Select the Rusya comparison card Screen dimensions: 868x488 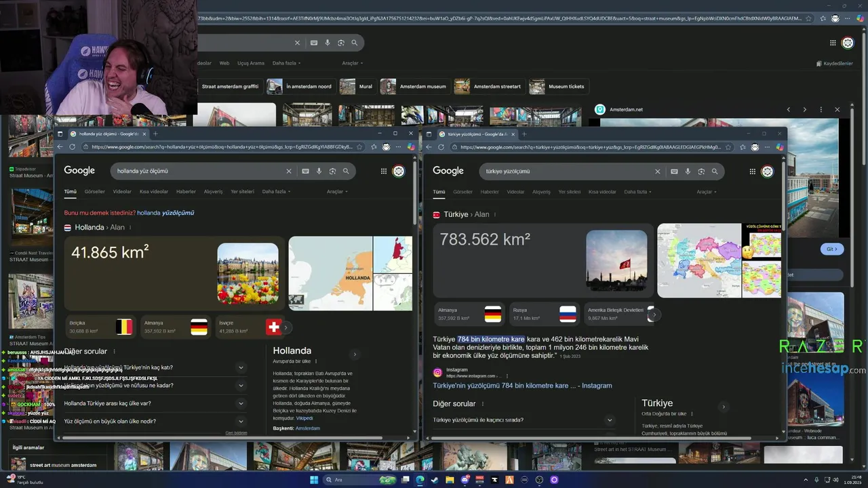544,314
